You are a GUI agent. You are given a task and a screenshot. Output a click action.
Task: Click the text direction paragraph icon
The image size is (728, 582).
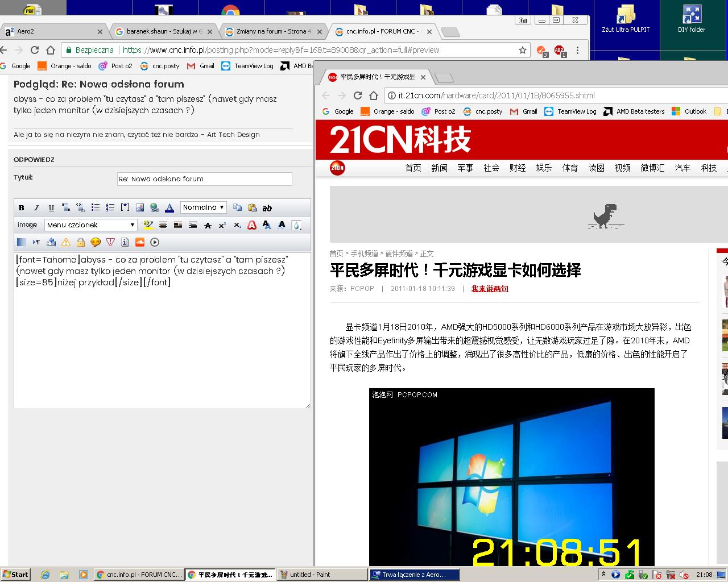pos(36,242)
